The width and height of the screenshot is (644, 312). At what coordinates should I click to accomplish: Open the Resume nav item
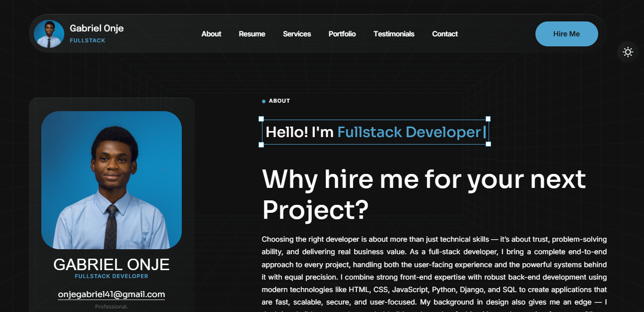(252, 34)
